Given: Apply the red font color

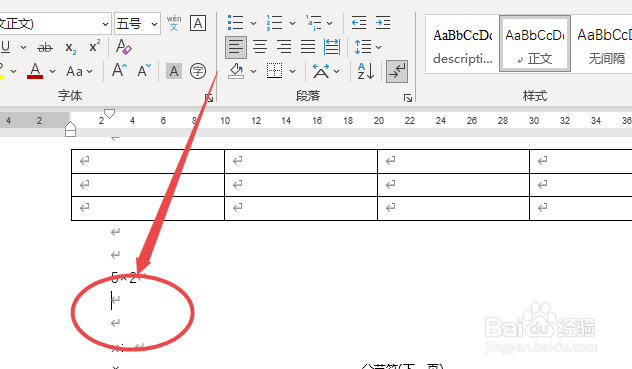Looking at the screenshot, I should [x=35, y=71].
